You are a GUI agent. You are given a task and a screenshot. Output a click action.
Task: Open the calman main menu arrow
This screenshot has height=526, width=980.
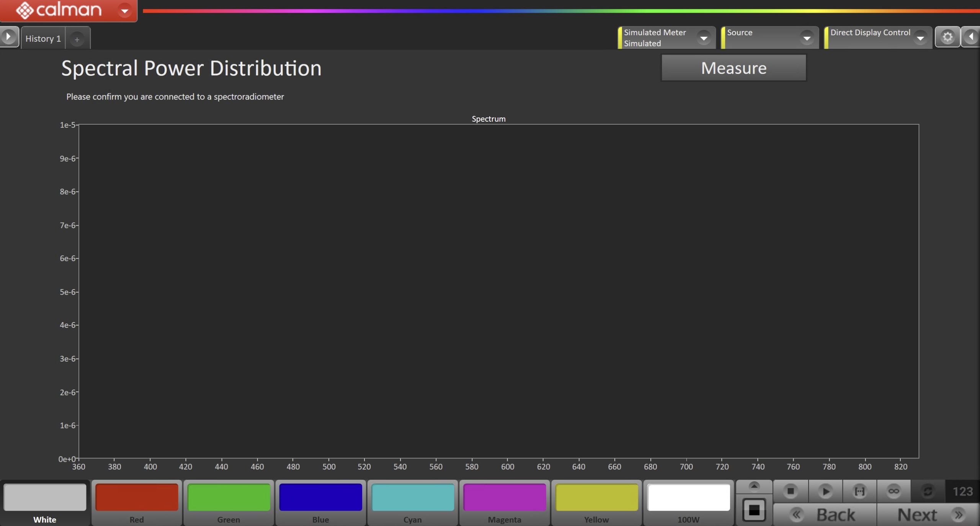click(x=124, y=11)
